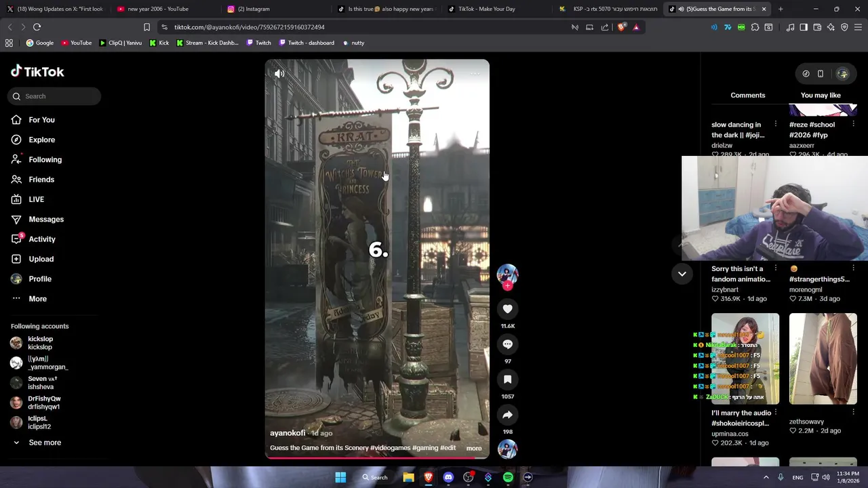Share the video with arrow icon

pyautogui.click(x=507, y=415)
